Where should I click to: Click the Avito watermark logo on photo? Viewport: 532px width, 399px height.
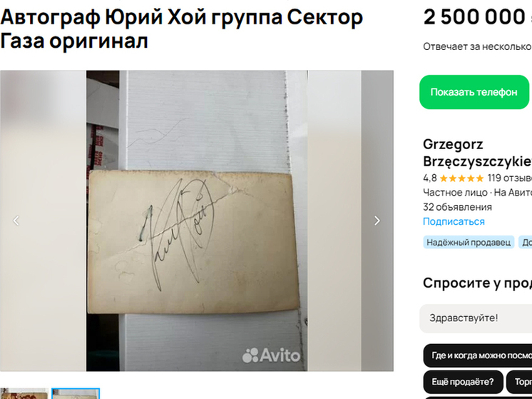(271, 355)
